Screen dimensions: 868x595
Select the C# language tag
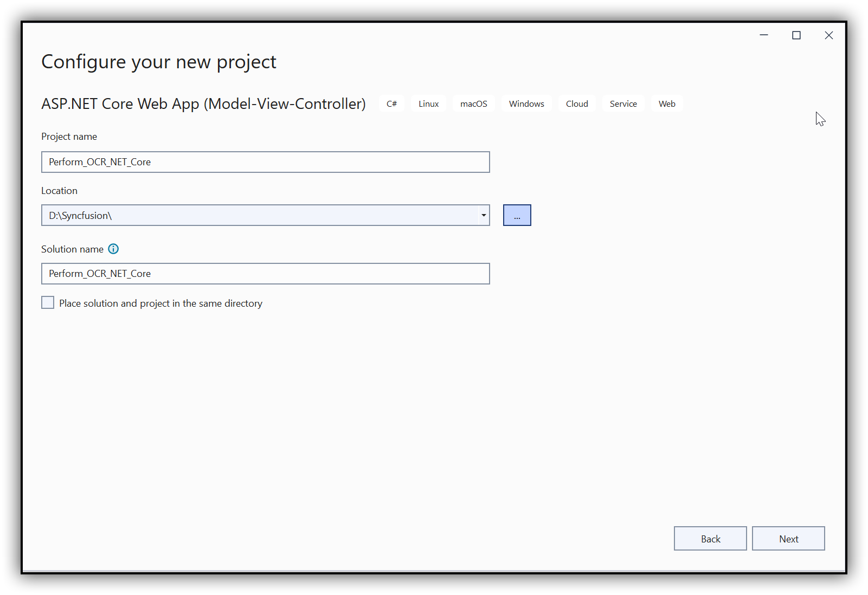tap(391, 104)
